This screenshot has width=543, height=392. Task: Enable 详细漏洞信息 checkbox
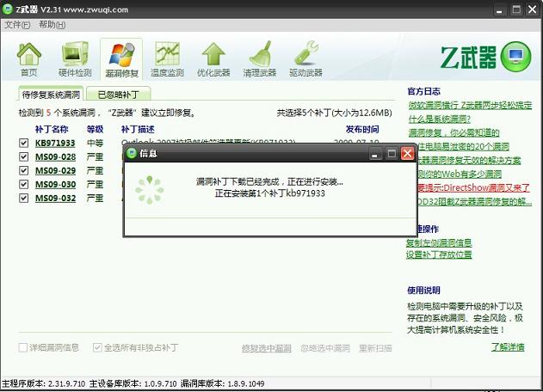(23, 347)
